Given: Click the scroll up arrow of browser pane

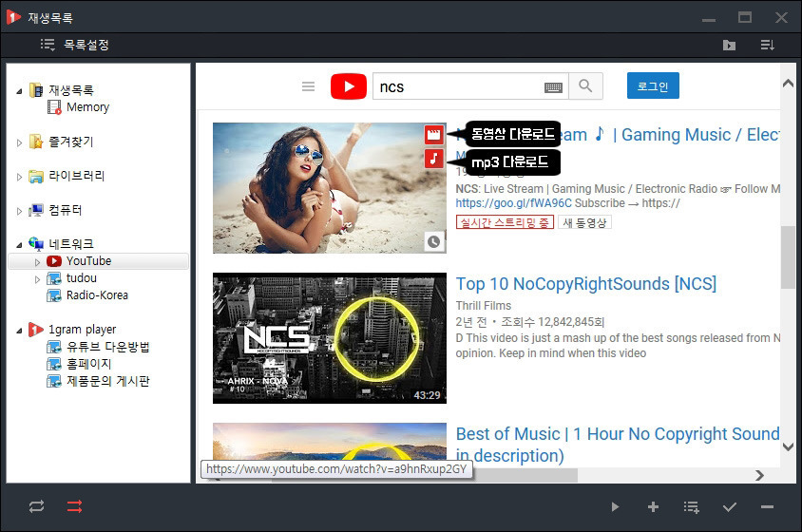Looking at the screenshot, I should tap(788, 83).
